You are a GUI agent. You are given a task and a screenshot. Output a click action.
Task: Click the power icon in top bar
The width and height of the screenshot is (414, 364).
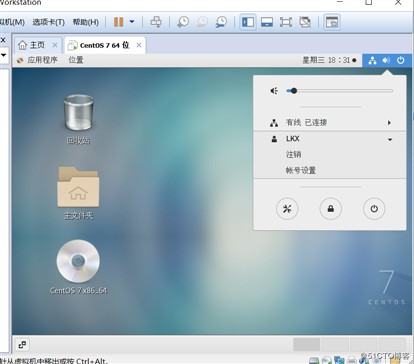click(x=400, y=60)
